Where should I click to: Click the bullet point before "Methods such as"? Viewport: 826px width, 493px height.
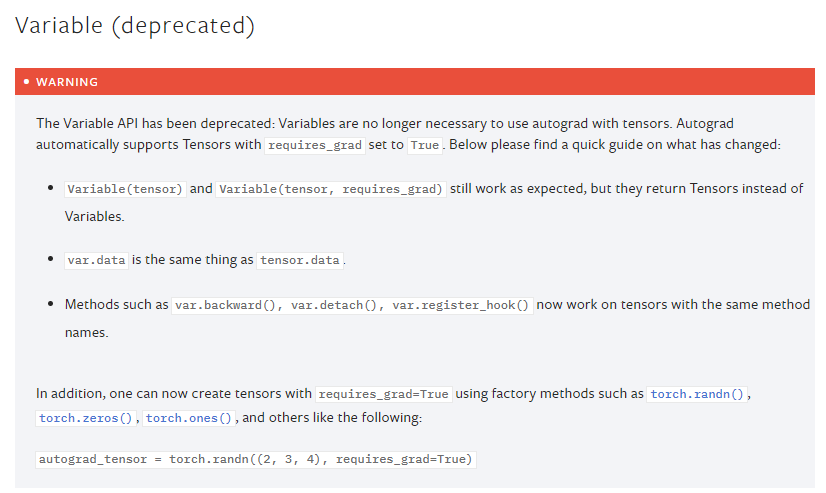click(51, 305)
